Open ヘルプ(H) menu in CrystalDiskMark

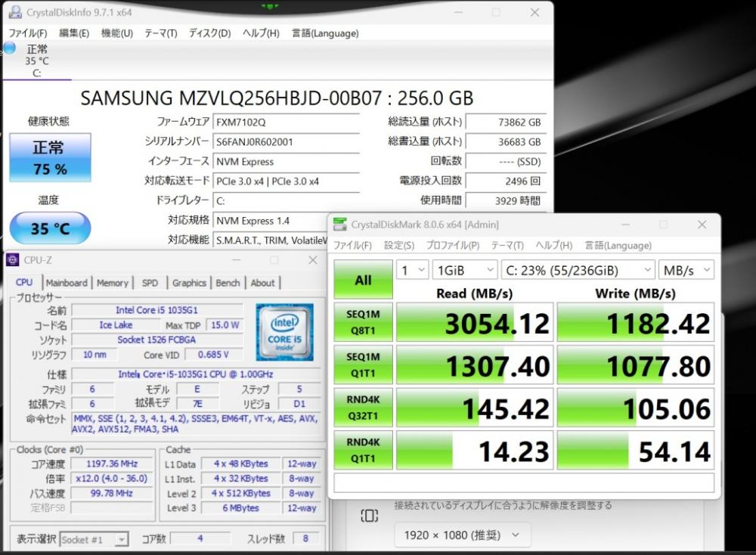click(554, 246)
